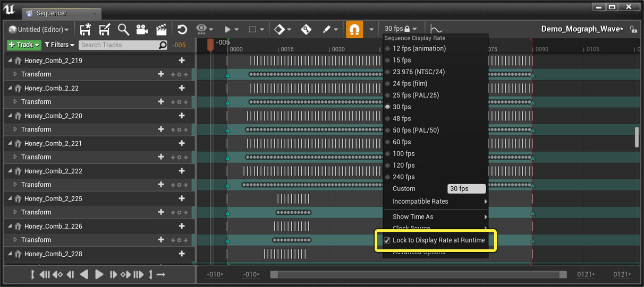Toggle the orange magnet snapping icon
Image resolution: width=644 pixels, height=287 pixels.
354,29
